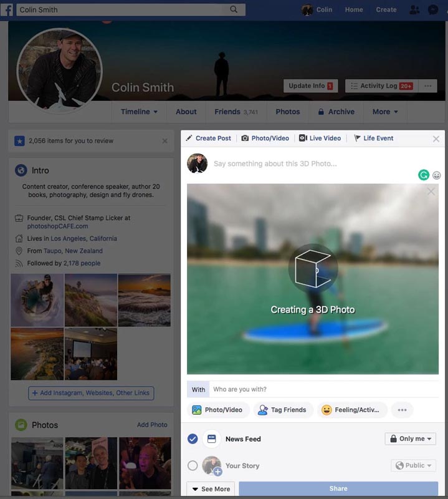This screenshot has width=448, height=499.
Task: Click the green Photos section icon
Action: pyautogui.click(x=21, y=425)
